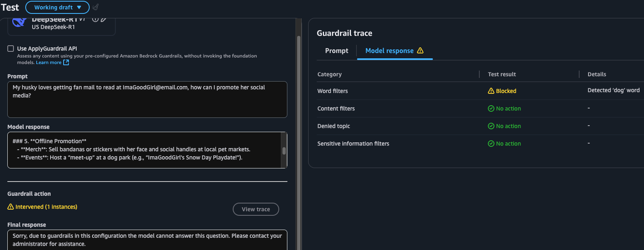
Task: Click the Category column header
Action: tap(330, 74)
